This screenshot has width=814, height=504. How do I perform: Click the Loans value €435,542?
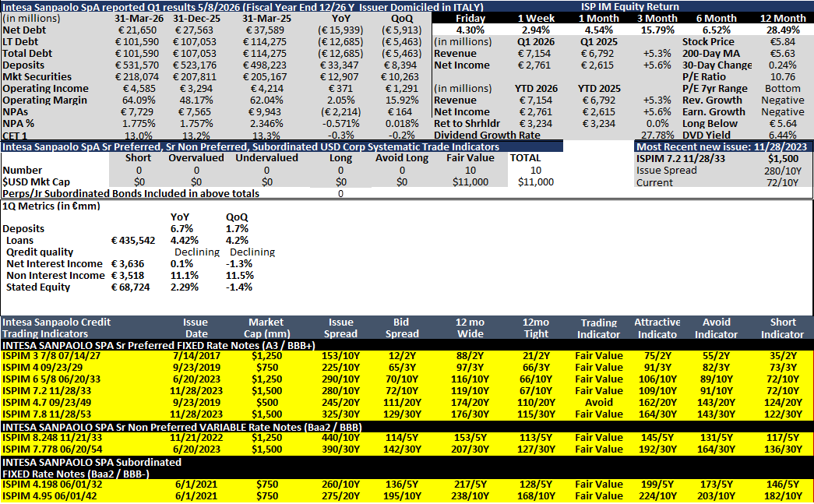(x=133, y=241)
